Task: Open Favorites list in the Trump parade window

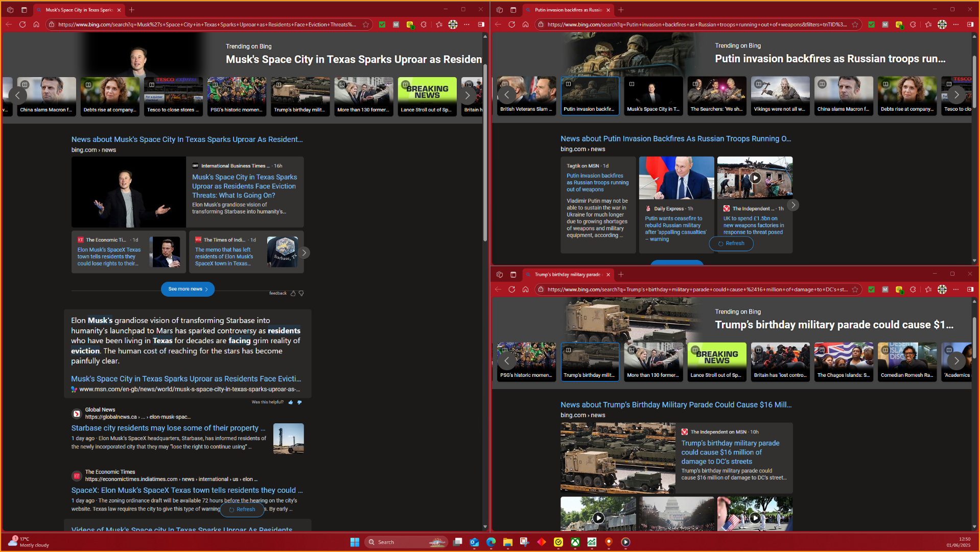Action: tap(928, 290)
